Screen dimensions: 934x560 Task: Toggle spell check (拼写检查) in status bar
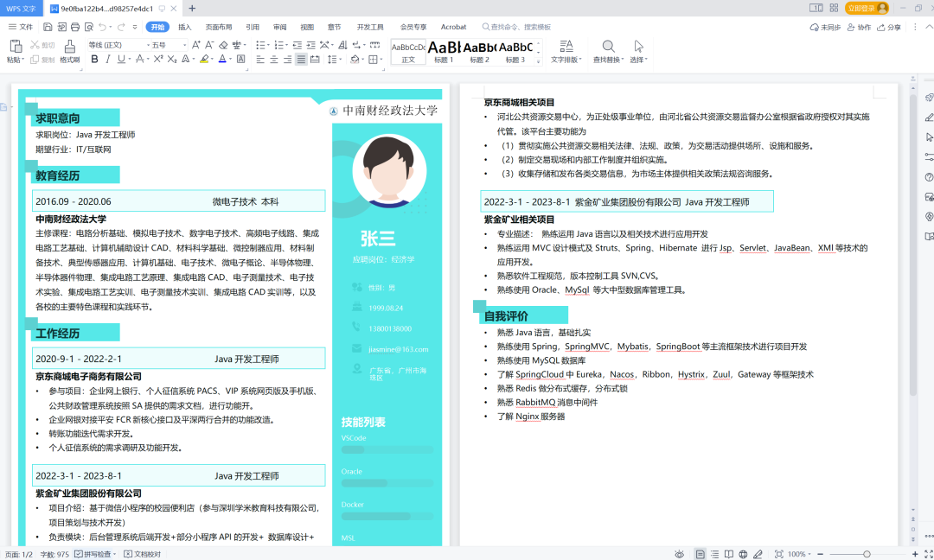tap(93, 554)
